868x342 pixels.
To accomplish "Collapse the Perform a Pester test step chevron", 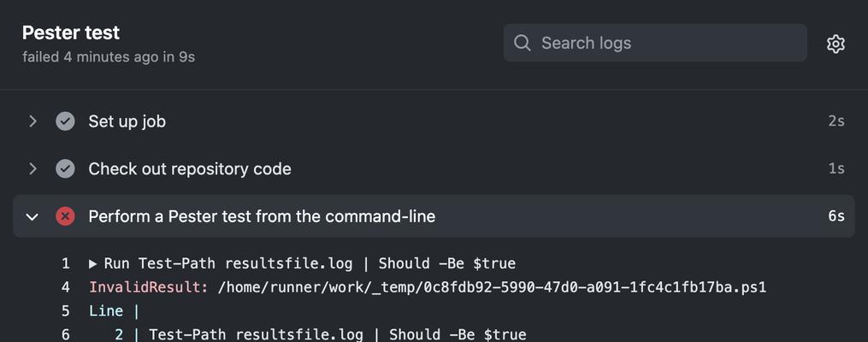I will click(x=32, y=217).
